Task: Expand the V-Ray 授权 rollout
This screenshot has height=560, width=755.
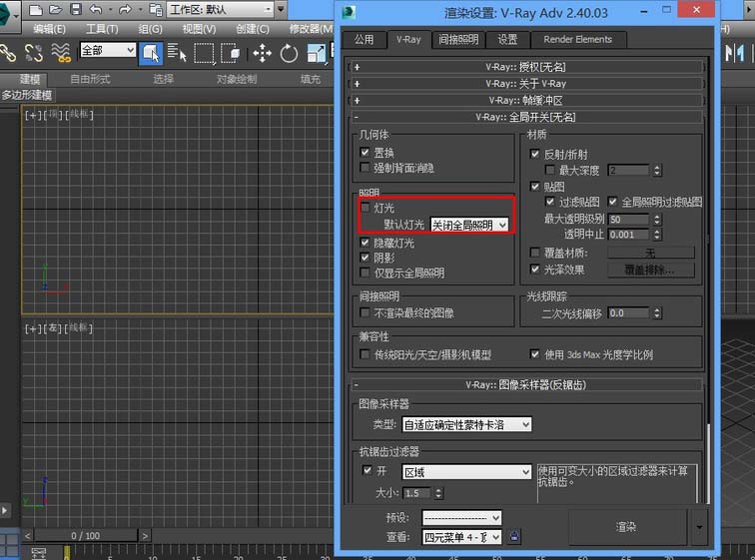Action: [525, 67]
